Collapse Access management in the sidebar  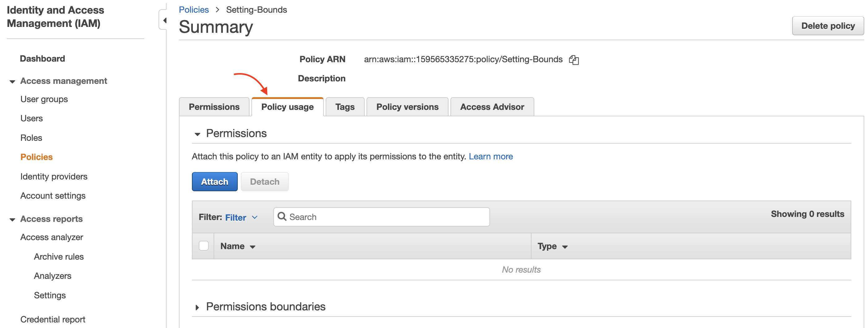click(x=12, y=81)
